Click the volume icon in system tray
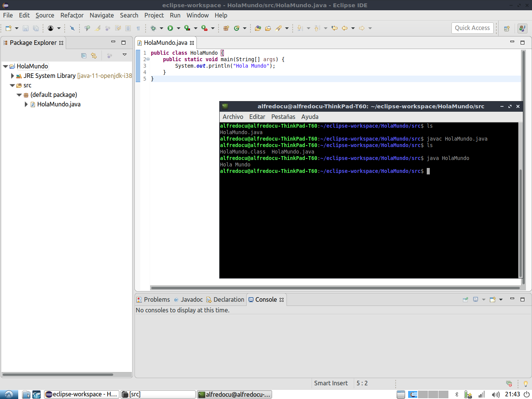532x399 pixels. coord(496,394)
